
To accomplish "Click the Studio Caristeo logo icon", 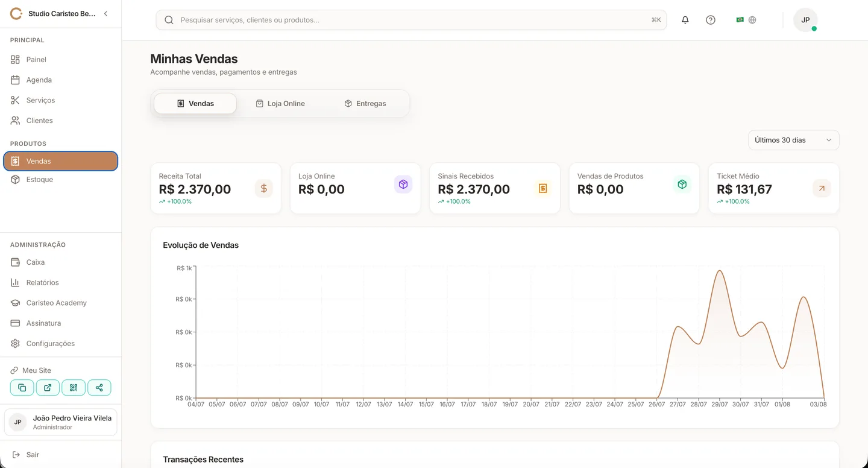I will (x=16, y=13).
